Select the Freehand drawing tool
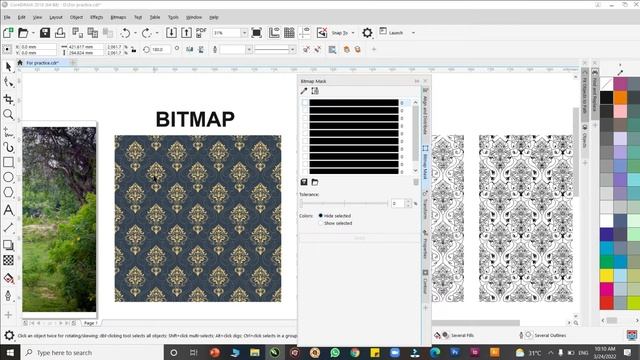The width and height of the screenshot is (640, 360). [8, 132]
